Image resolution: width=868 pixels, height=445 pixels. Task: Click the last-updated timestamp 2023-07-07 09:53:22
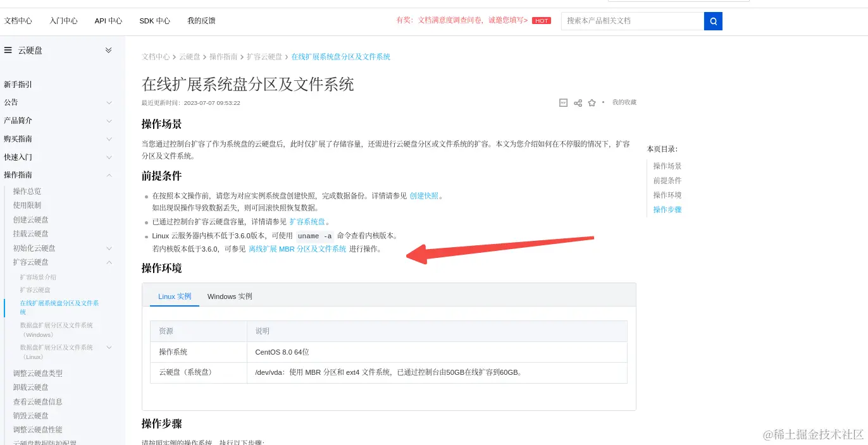[212, 103]
